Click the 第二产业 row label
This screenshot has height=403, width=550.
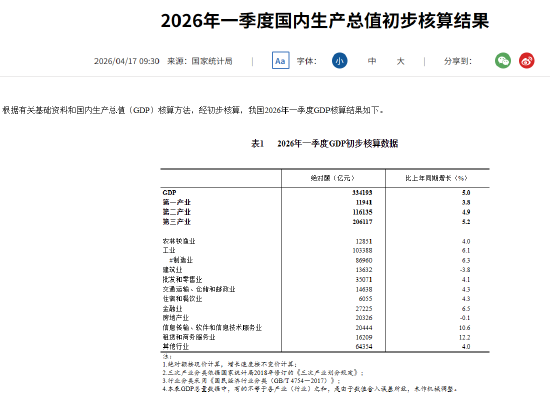176,212
